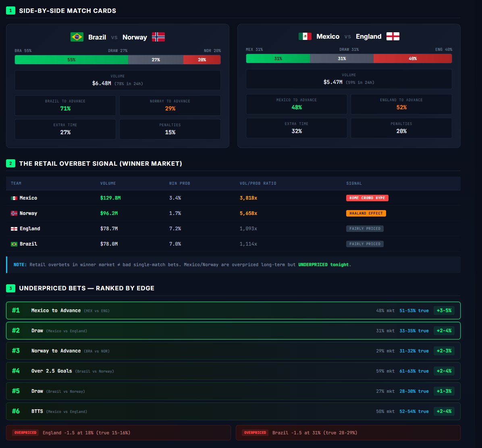Click the England to Advance 52% box
Image resolution: width=482 pixels, height=448 pixels.
click(x=401, y=104)
